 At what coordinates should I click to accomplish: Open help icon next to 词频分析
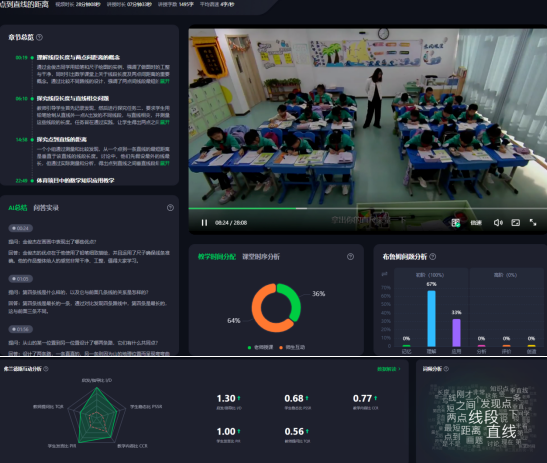tap(446, 369)
